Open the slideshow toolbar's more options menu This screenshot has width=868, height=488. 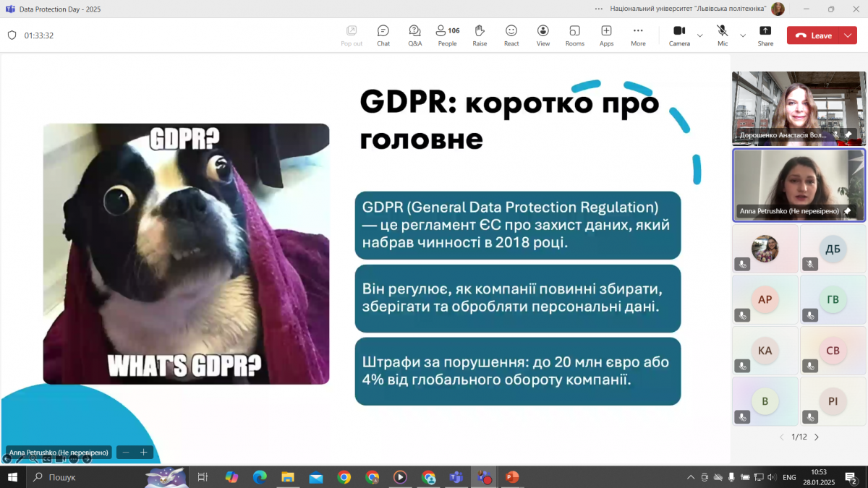pyautogui.click(x=74, y=458)
